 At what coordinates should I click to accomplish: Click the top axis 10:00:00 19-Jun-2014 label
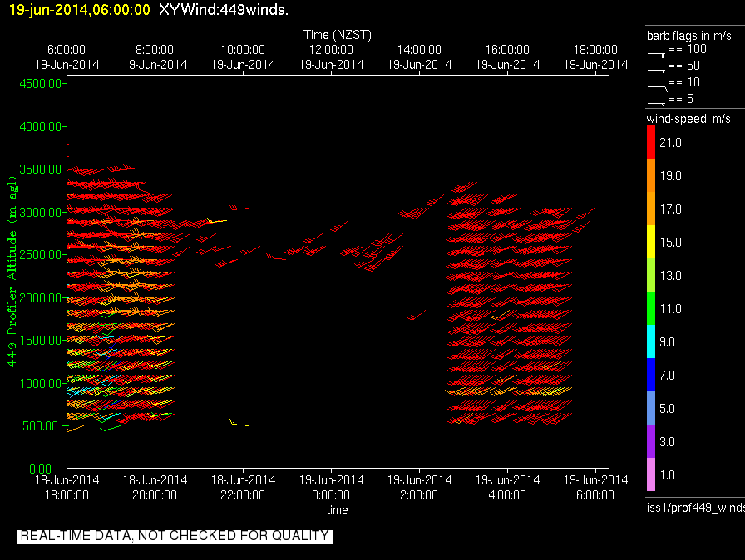(x=243, y=57)
